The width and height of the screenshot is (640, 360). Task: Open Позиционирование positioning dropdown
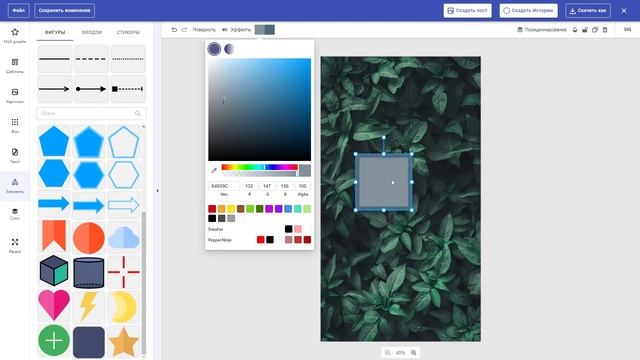(x=542, y=30)
